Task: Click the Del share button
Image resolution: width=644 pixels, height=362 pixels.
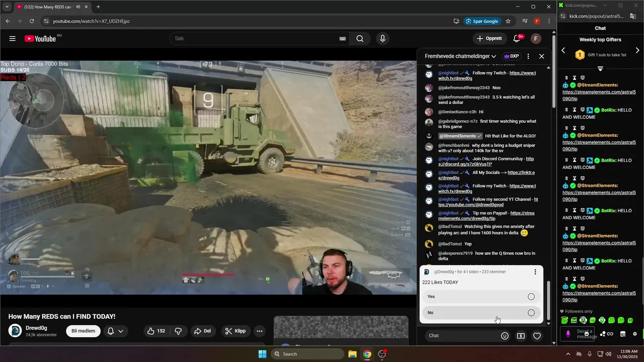Action: pyautogui.click(x=202, y=331)
